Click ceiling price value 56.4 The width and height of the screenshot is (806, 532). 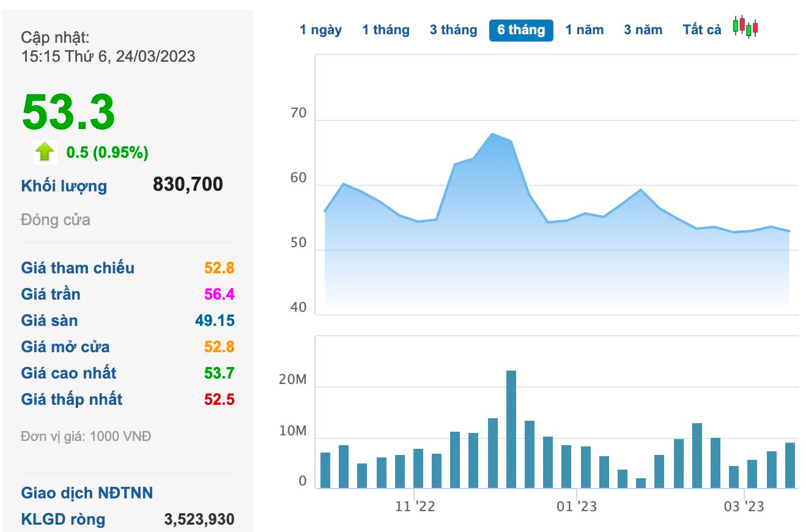(x=220, y=294)
